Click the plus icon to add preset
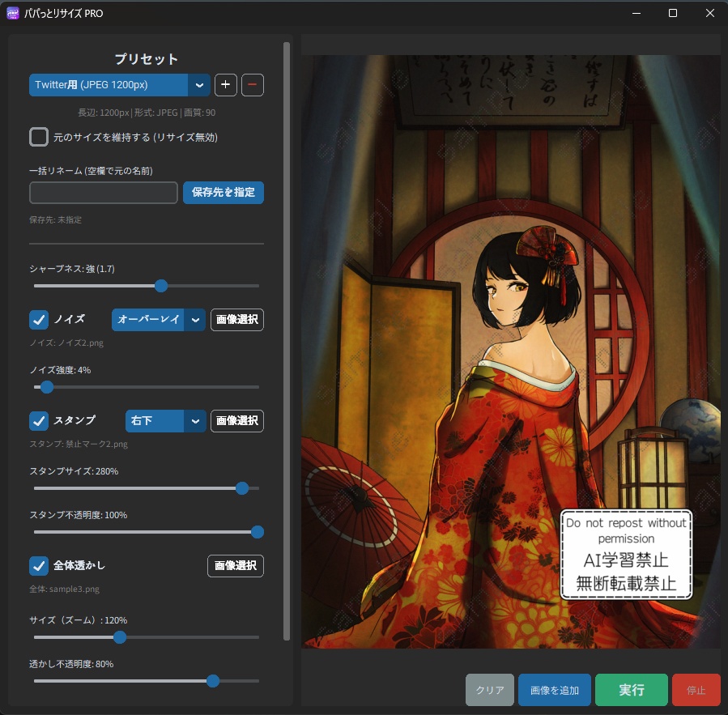 [226, 85]
